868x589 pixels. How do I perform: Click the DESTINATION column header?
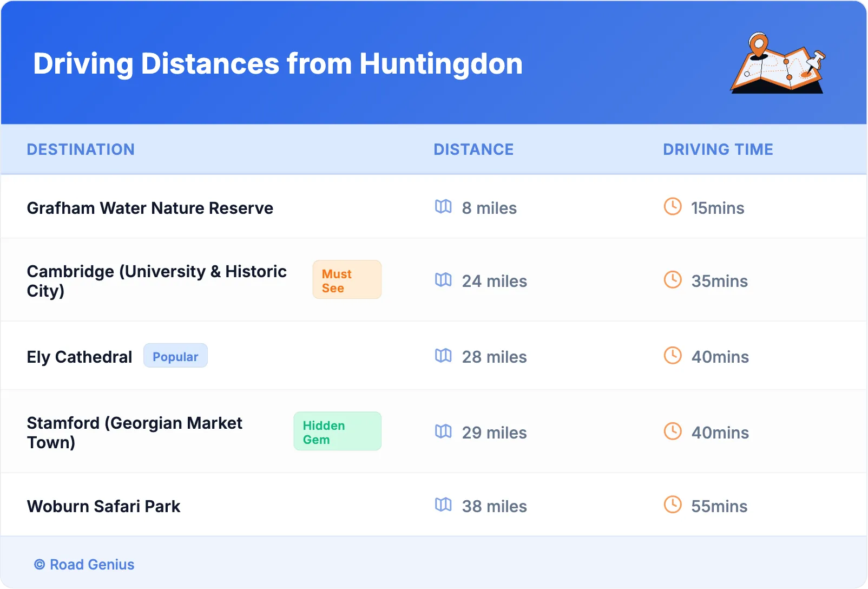[81, 149]
